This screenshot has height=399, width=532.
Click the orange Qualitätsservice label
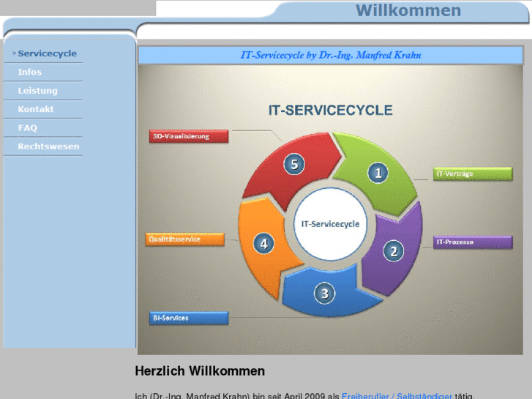(x=185, y=239)
